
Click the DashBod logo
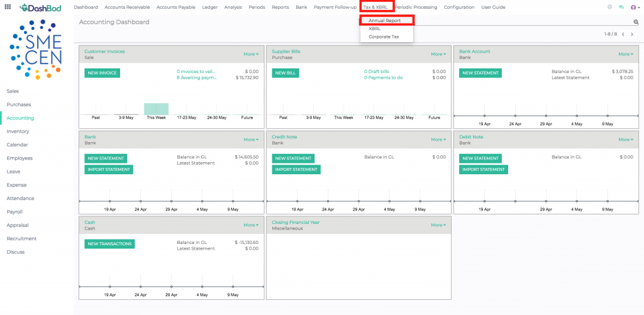click(43, 8)
